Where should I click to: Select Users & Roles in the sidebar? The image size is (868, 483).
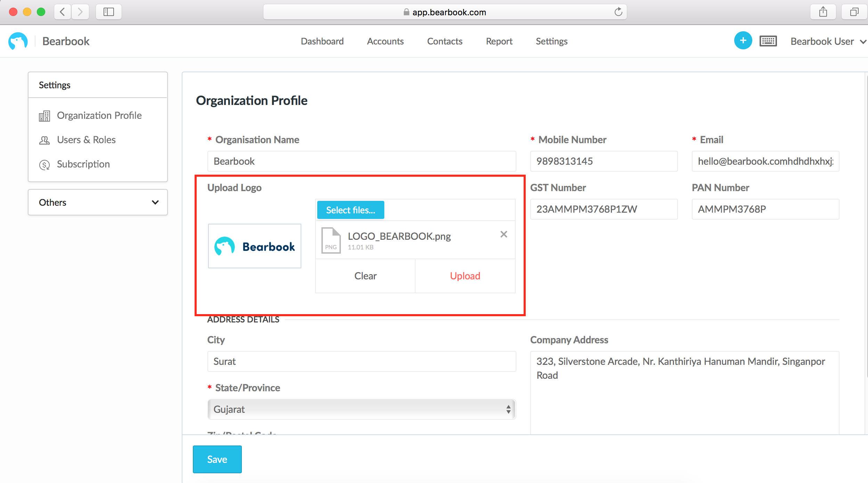[86, 140]
